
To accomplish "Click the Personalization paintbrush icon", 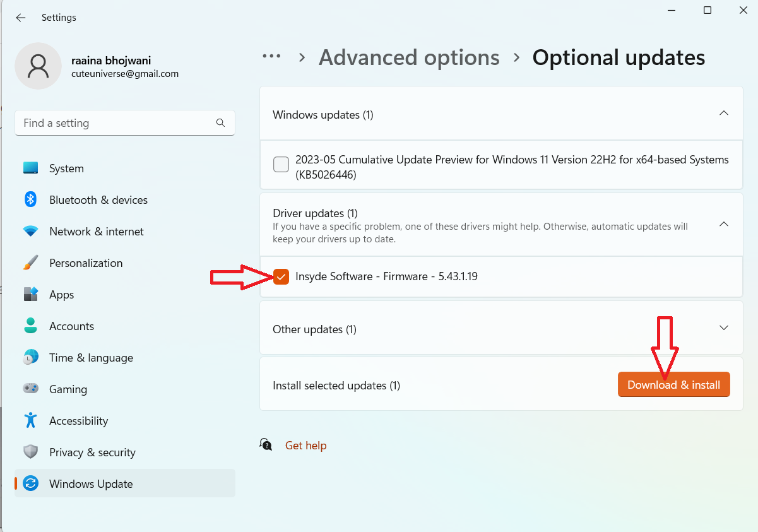I will pos(31,263).
